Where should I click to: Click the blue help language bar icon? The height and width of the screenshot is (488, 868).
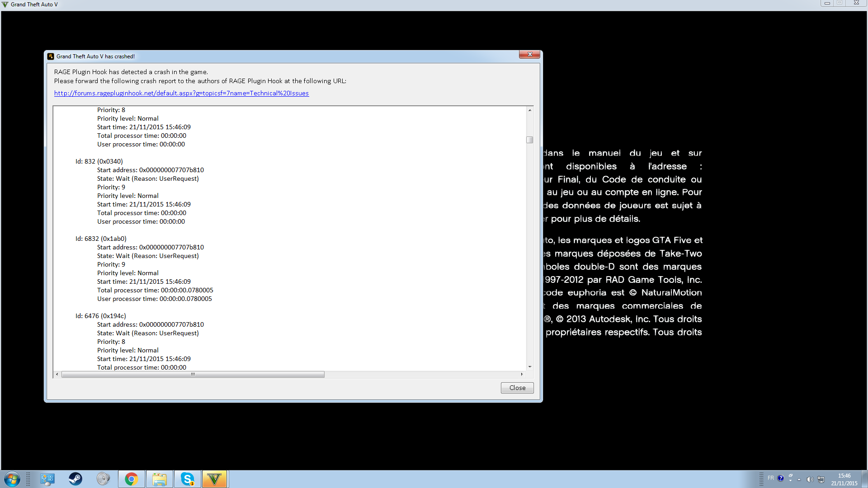pyautogui.click(x=781, y=478)
